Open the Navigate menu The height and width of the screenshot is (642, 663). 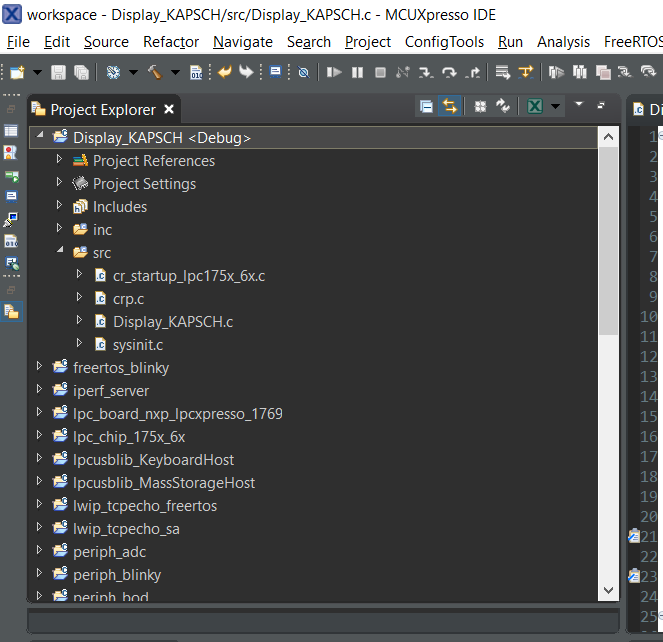point(243,42)
